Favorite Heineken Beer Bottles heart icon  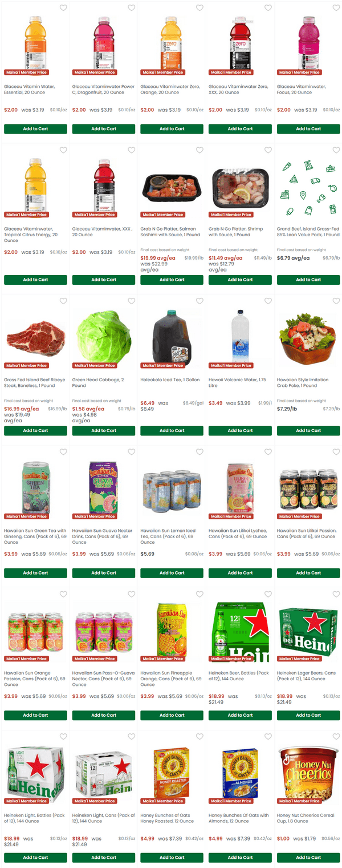268,594
